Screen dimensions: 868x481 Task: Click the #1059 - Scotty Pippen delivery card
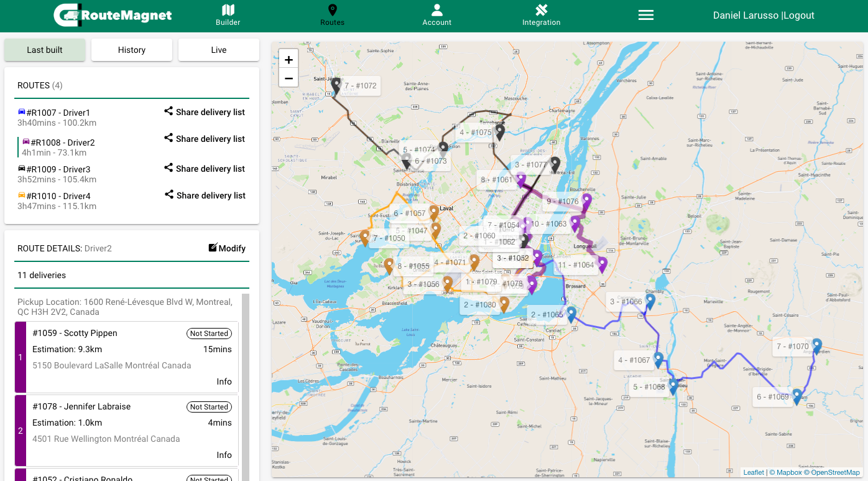pos(126,357)
